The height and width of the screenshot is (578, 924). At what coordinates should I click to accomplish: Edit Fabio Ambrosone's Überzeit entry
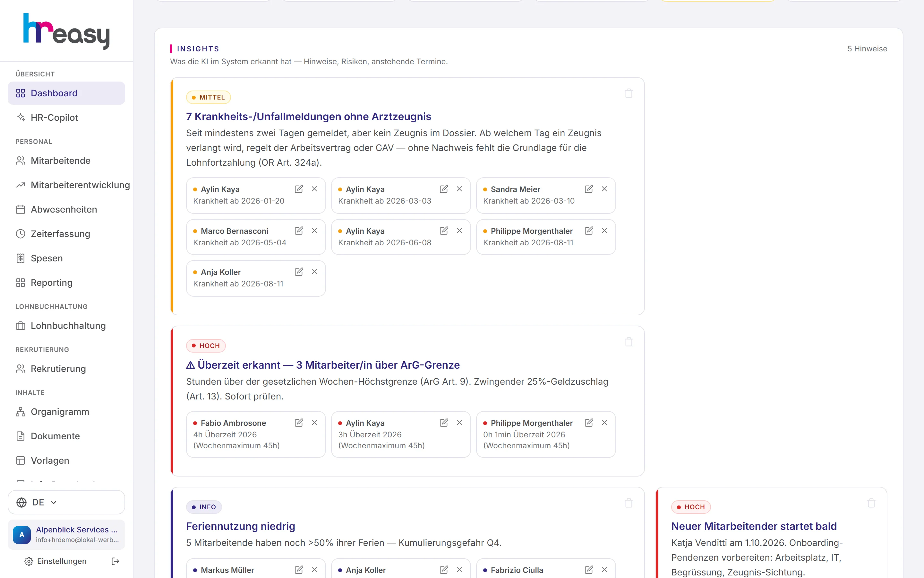point(299,422)
